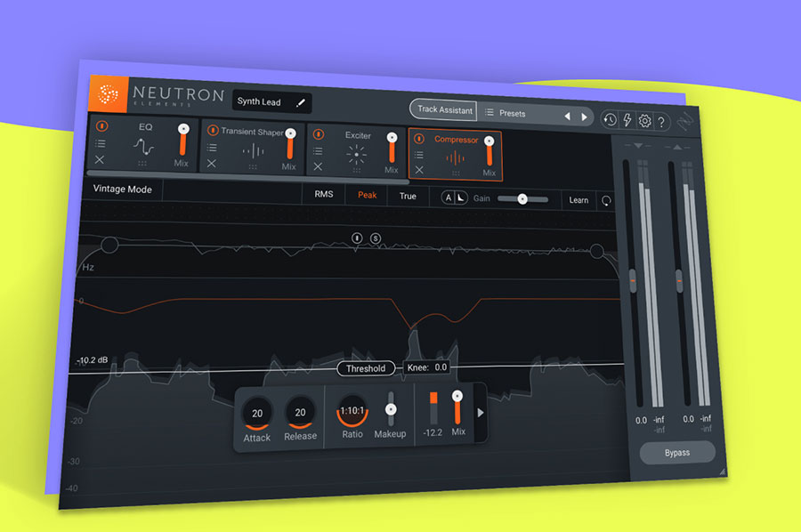This screenshot has width=801, height=532.
Task: Click the -10.2 dB threshold readout
Action: (93, 360)
